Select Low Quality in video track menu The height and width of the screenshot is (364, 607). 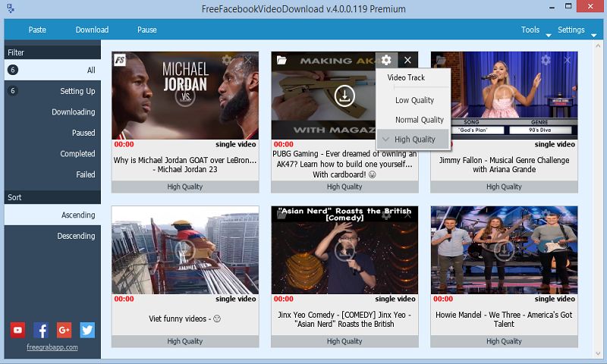coord(413,100)
